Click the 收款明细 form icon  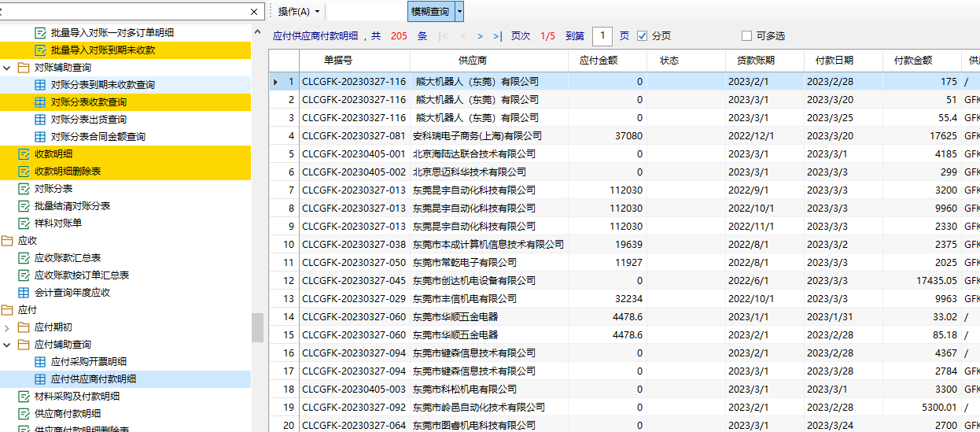(24, 153)
